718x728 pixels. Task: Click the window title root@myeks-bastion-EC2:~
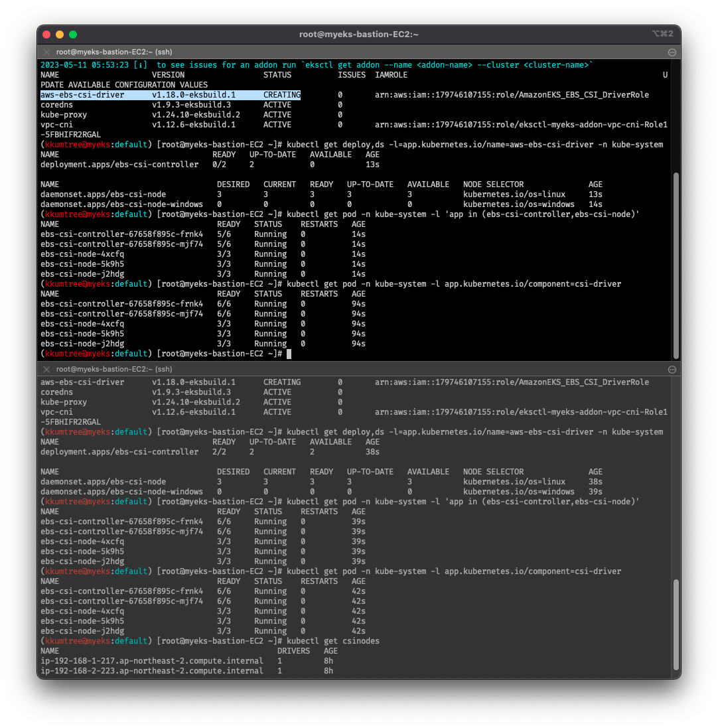[x=359, y=35]
